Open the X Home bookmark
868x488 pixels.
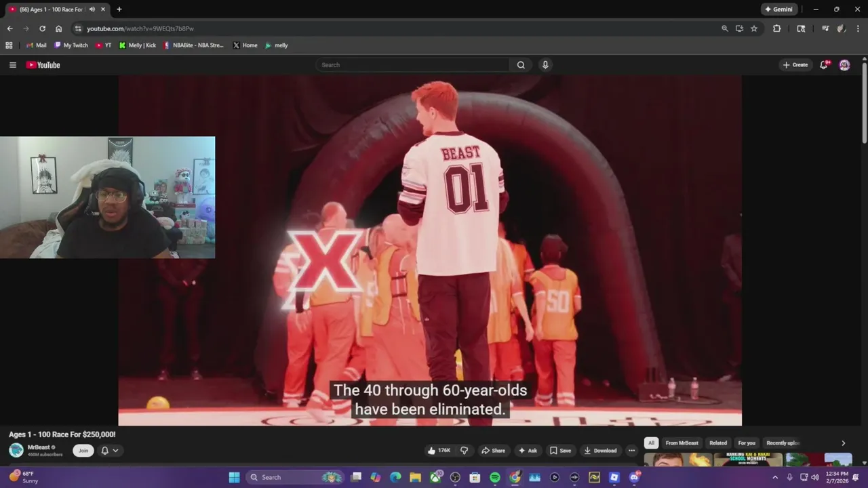point(245,45)
